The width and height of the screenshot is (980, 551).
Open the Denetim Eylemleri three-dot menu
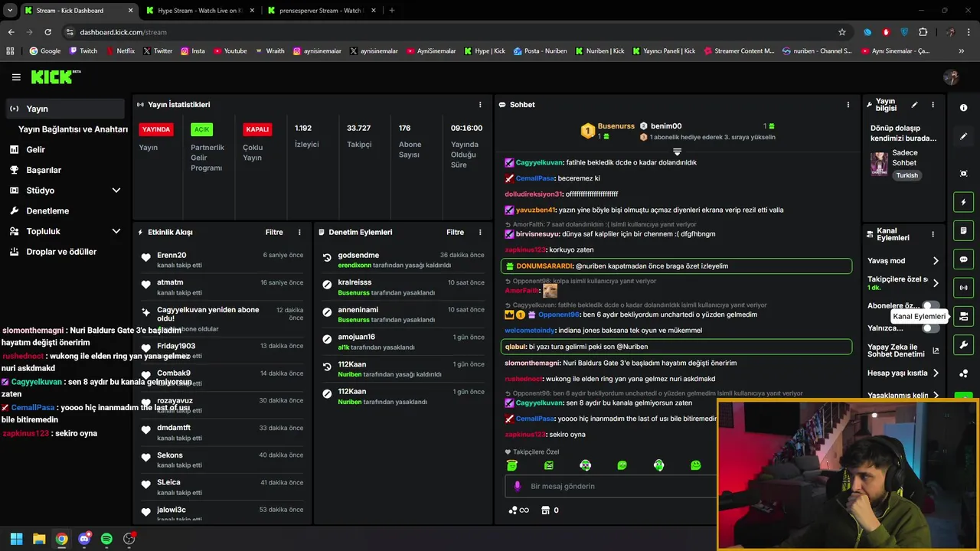coord(480,232)
